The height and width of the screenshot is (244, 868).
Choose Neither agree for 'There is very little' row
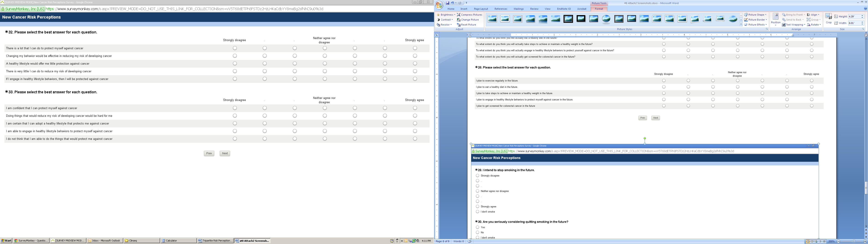325,71
